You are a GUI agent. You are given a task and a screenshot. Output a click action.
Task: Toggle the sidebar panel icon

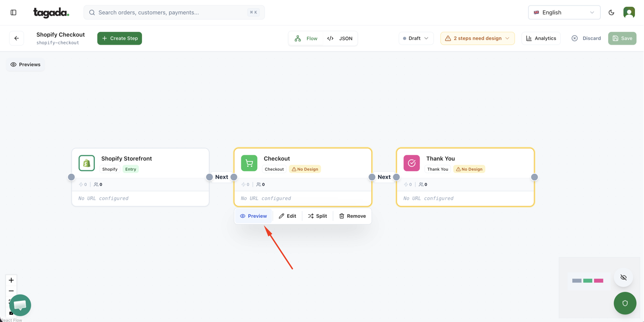13,13
